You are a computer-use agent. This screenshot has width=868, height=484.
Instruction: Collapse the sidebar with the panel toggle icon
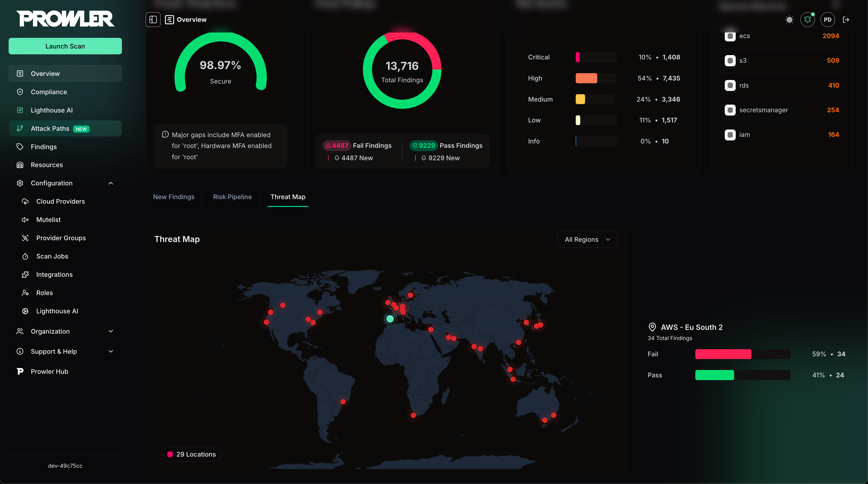click(x=153, y=20)
